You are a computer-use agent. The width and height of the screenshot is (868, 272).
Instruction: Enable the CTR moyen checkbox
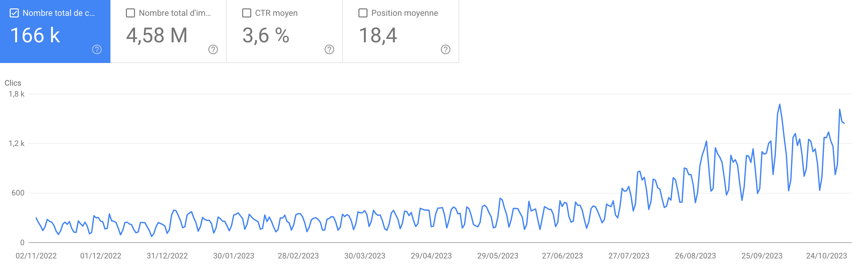coord(247,13)
